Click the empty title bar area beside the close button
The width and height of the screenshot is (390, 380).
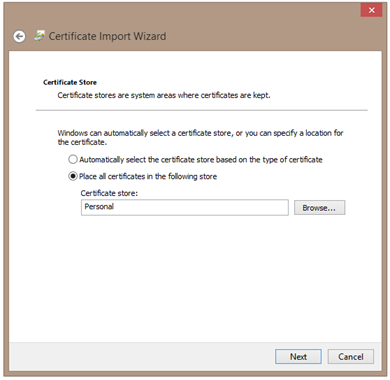coord(260,13)
